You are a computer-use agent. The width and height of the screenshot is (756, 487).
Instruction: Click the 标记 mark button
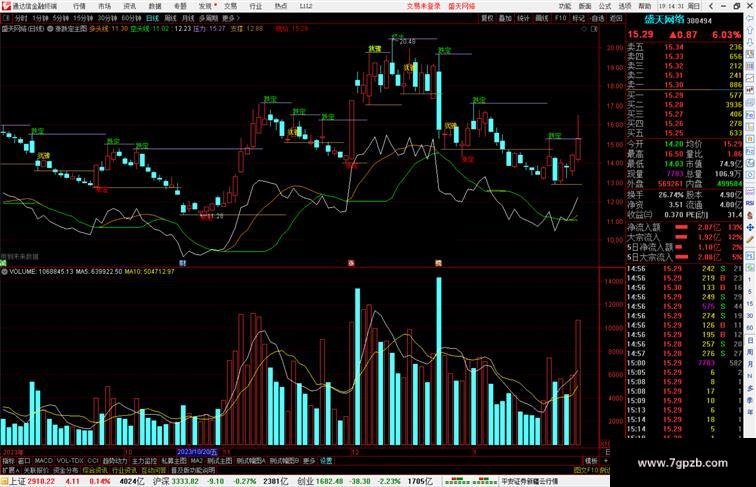579,18
